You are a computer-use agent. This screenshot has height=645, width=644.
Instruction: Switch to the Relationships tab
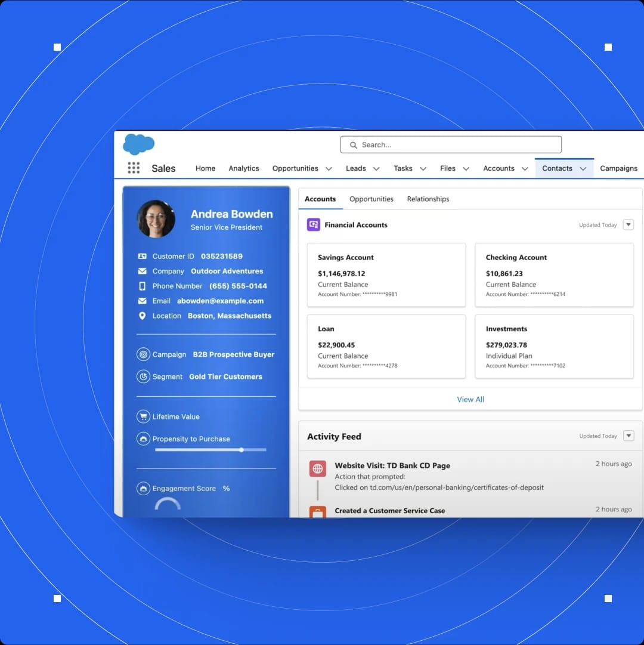pos(428,199)
